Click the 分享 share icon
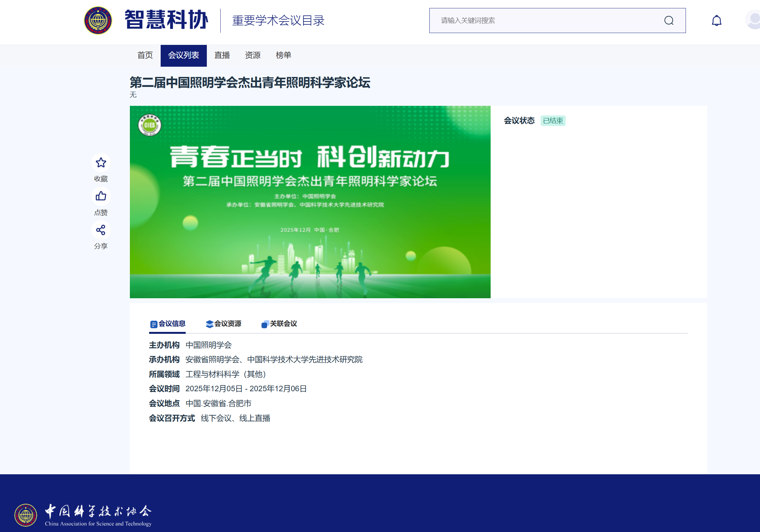This screenshot has height=532, width=760. tap(101, 230)
